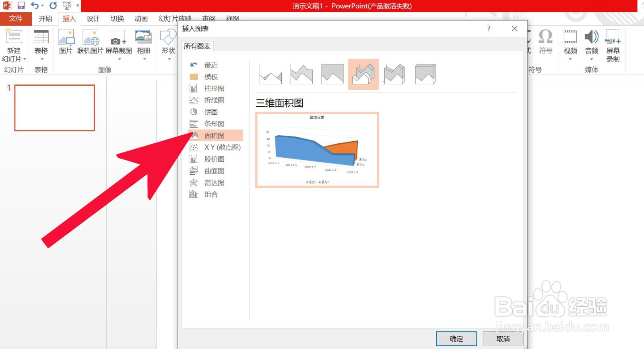This screenshot has height=349, width=644.
Task: Open Customize Quick Access Toolbar dropdown
Action: [x=78, y=6]
